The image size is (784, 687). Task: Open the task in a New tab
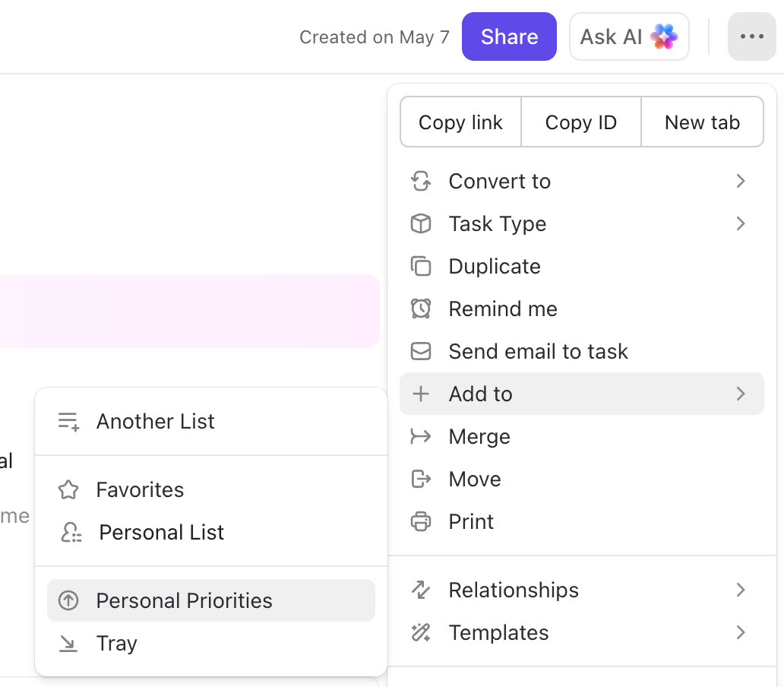(x=702, y=122)
